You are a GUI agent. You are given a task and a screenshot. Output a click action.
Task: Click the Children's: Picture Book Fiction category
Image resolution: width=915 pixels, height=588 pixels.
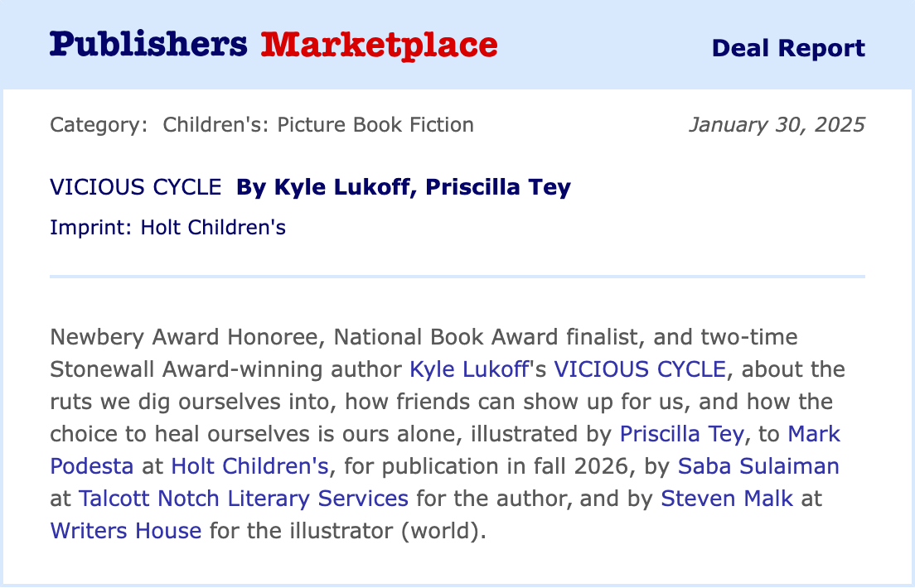[318, 125]
